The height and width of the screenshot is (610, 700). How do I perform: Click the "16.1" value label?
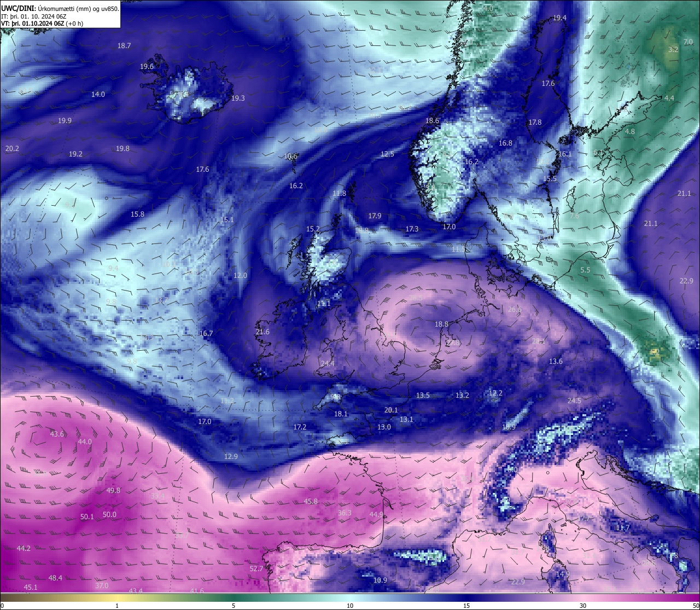[x=564, y=154]
